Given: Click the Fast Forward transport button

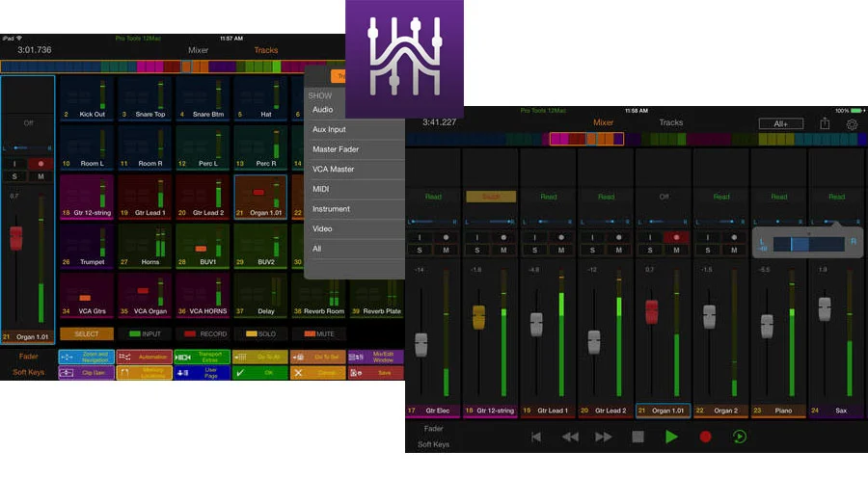Looking at the screenshot, I should point(604,437).
